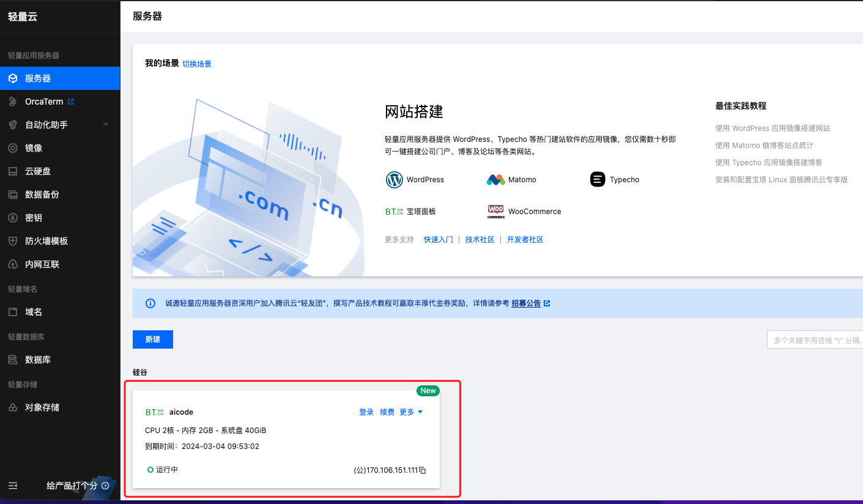Click the WordPress logo icon
The image size is (863, 504).
(x=394, y=180)
